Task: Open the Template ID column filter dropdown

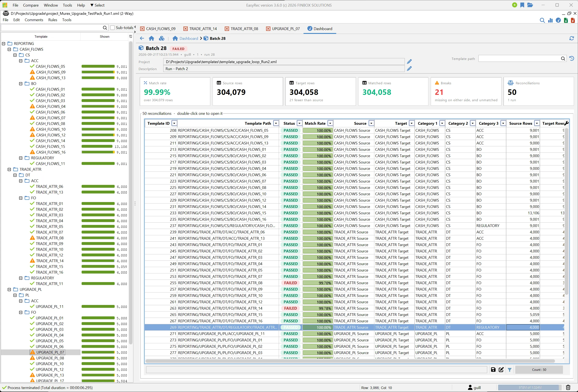Action: coord(174,123)
